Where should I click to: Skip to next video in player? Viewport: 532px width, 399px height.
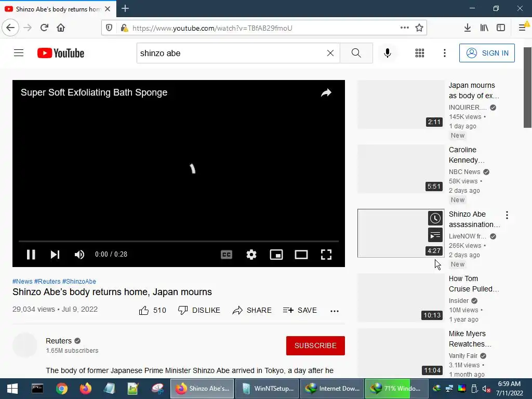click(55, 255)
